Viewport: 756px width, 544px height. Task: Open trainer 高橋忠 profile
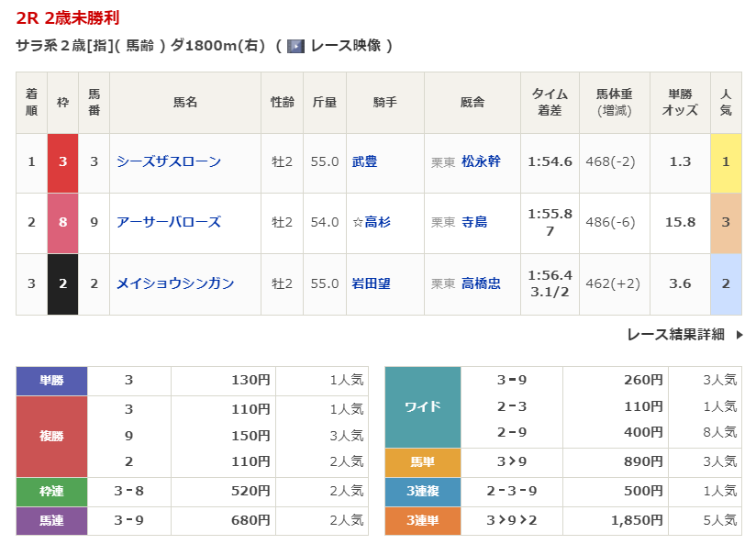[481, 283]
